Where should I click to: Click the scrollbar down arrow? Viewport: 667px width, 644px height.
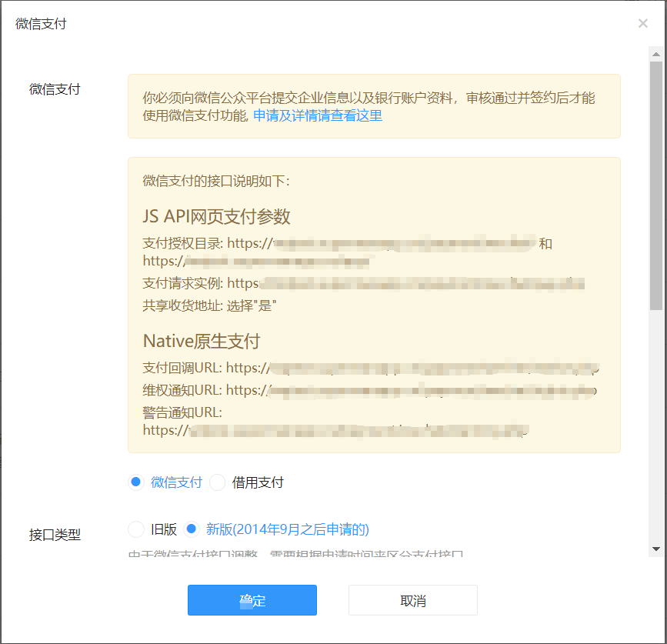(x=656, y=549)
